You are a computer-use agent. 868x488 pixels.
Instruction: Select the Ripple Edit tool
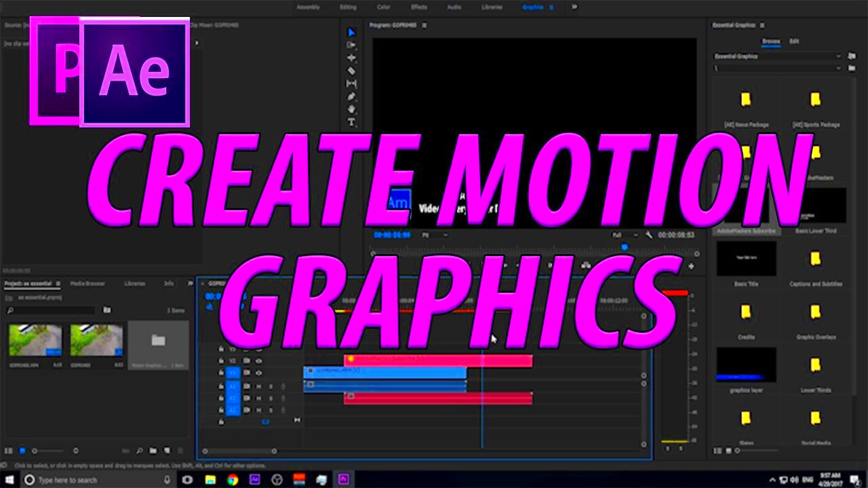pyautogui.click(x=351, y=58)
